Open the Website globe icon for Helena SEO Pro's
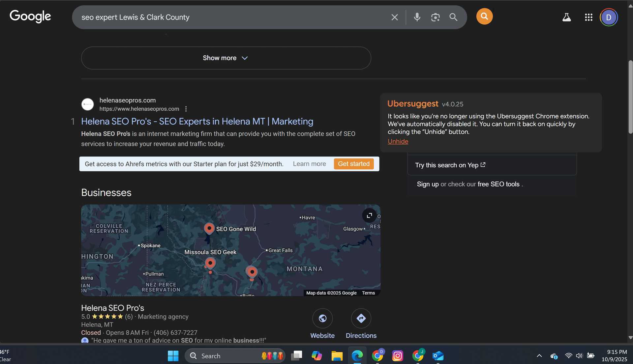 coord(322,318)
